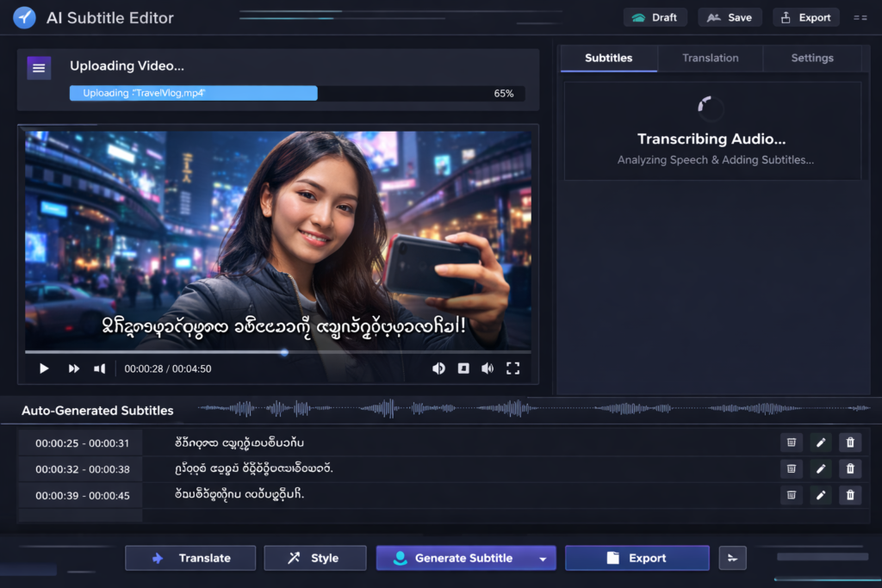Enter fullscreen mode for the video
This screenshot has height=588, width=882.
click(x=512, y=368)
